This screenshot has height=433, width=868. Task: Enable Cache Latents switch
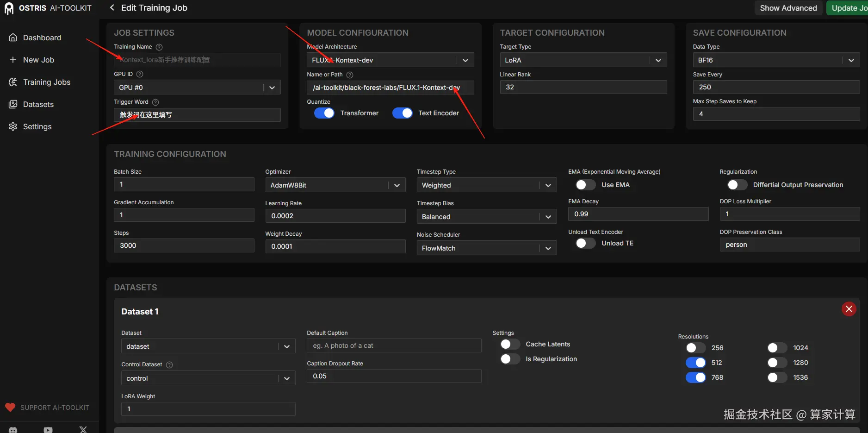click(510, 344)
